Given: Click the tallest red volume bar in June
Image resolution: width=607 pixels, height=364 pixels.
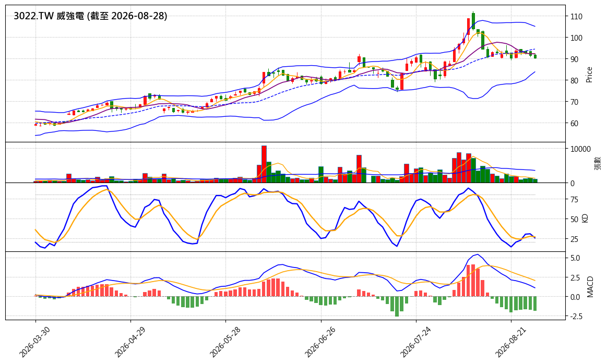Looking at the screenshot, I should [264, 164].
